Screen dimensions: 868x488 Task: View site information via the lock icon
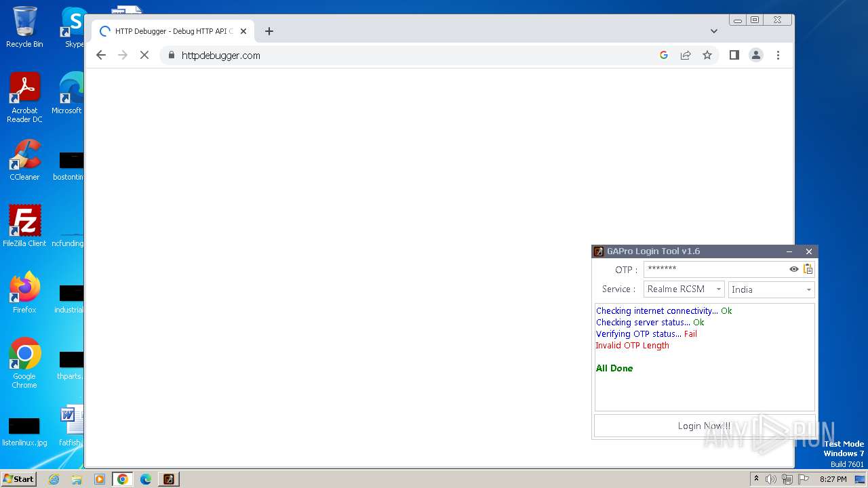click(x=171, y=56)
